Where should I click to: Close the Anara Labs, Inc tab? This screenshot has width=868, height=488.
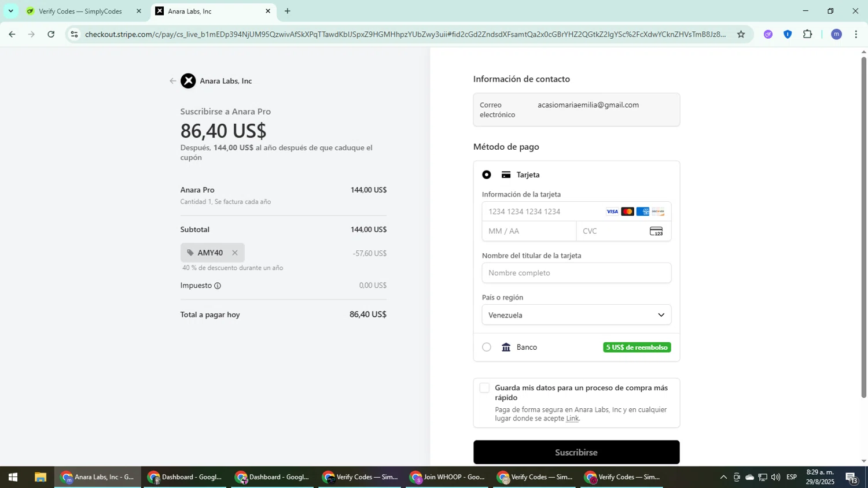(x=268, y=11)
